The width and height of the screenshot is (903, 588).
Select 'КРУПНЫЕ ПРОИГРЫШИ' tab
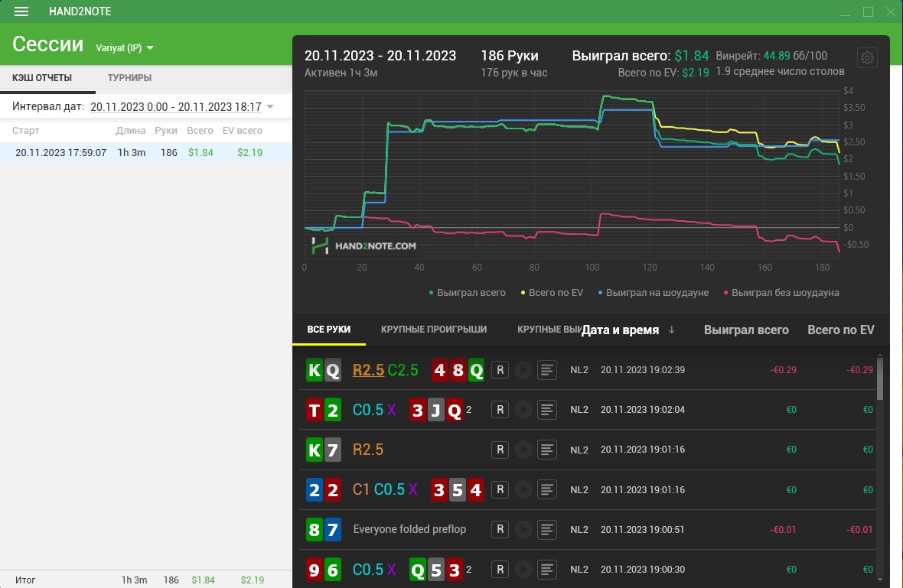(x=434, y=329)
